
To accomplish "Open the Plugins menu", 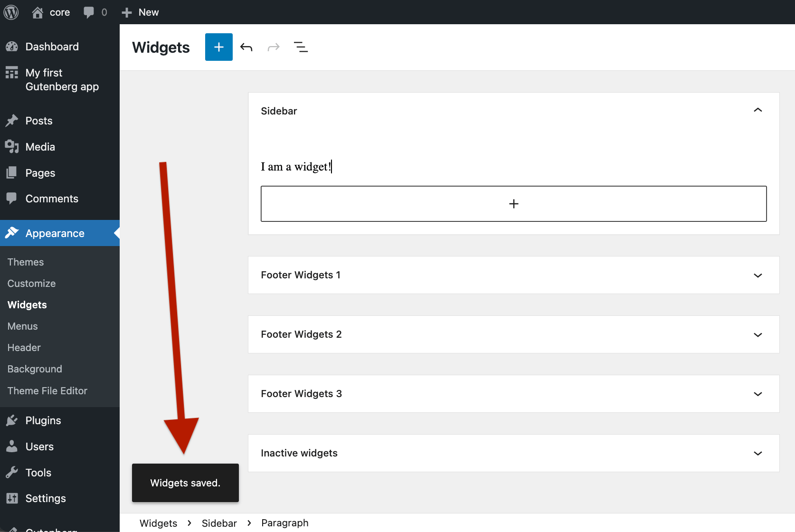I will [43, 420].
